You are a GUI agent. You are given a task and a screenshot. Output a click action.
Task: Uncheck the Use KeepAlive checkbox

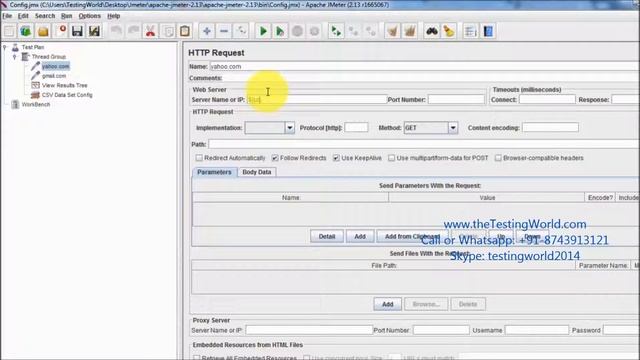[x=336, y=158]
